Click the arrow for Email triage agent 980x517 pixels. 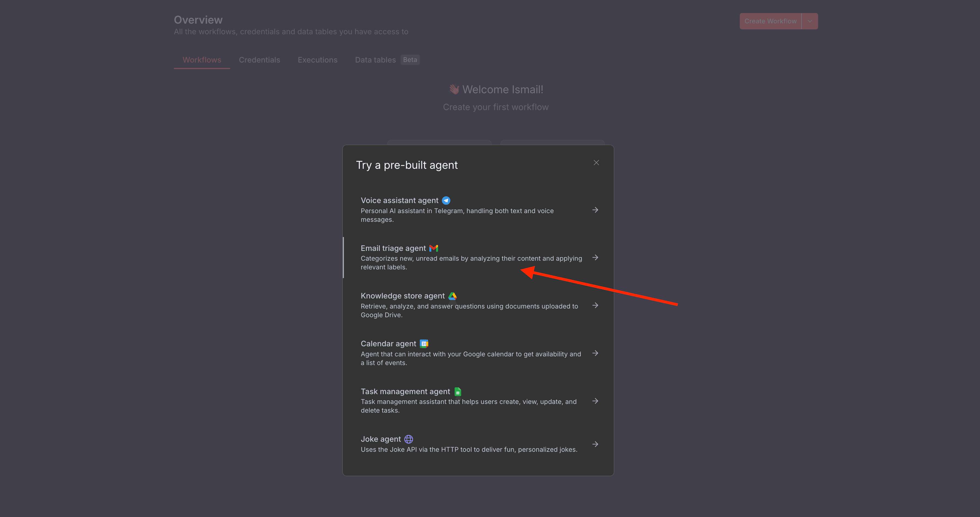click(x=595, y=257)
